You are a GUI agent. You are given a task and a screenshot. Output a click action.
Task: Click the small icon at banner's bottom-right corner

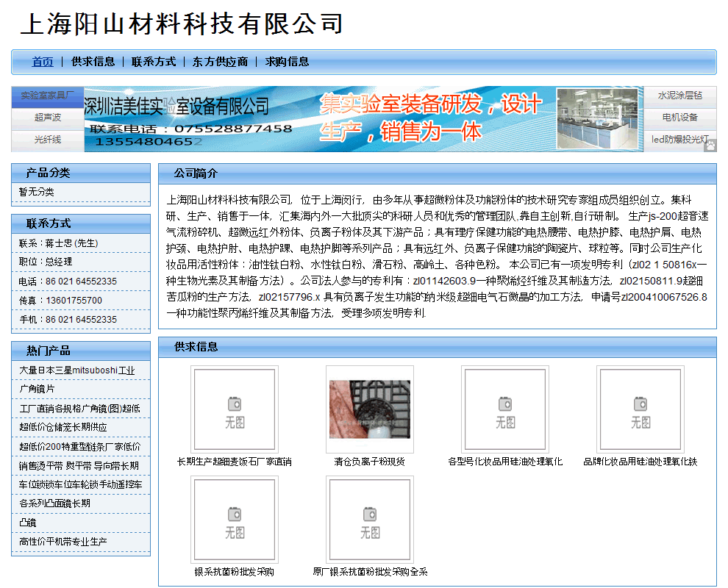tap(710, 146)
